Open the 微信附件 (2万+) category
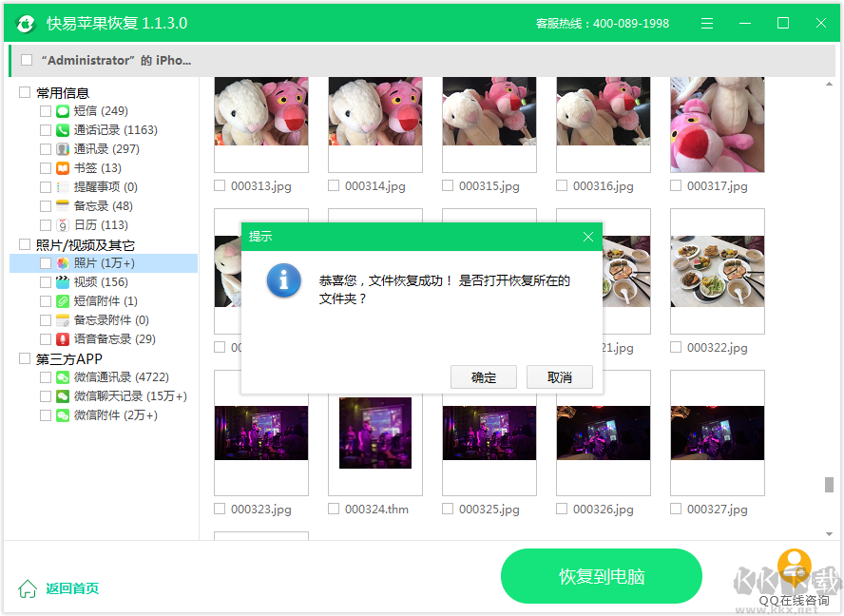 click(x=116, y=415)
